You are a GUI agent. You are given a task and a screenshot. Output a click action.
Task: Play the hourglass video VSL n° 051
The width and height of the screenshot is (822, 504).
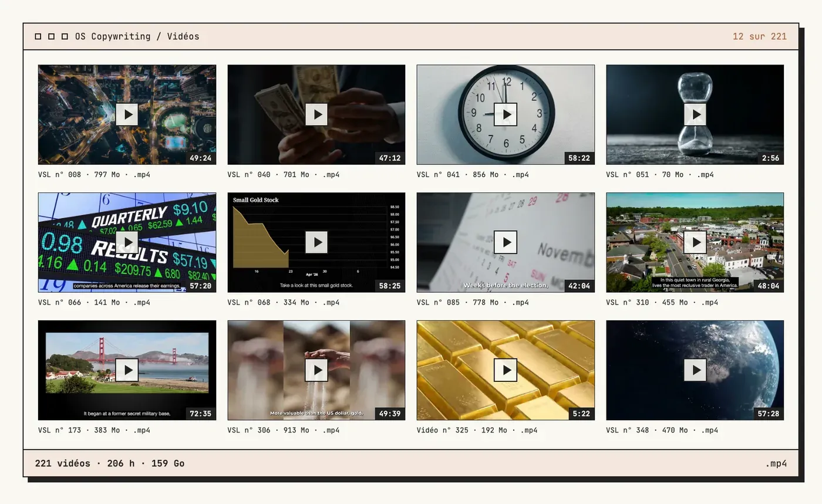695,114
